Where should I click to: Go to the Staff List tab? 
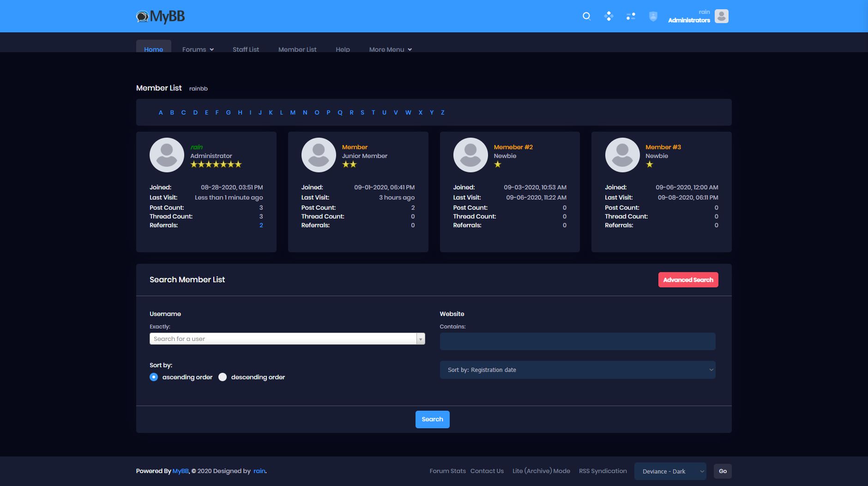point(246,49)
